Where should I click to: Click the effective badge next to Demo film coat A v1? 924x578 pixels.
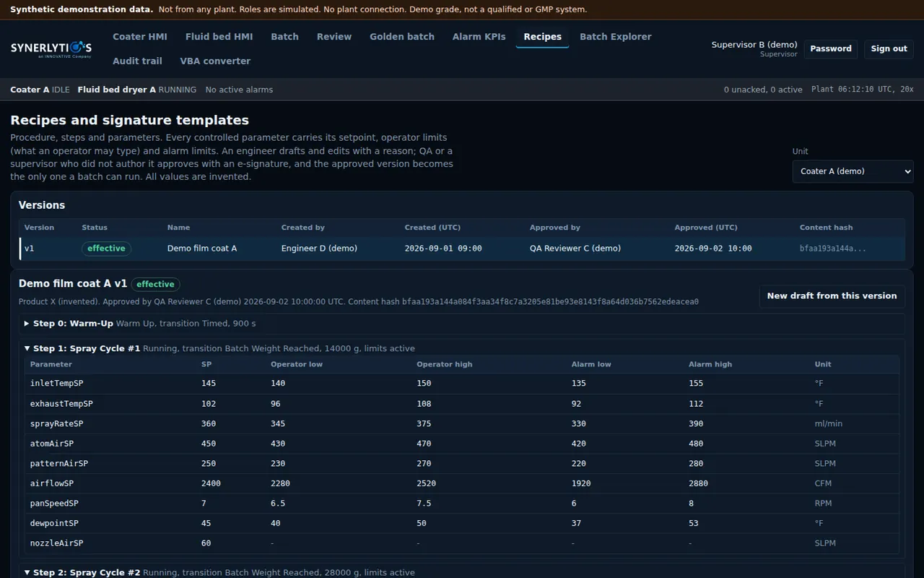(x=155, y=285)
